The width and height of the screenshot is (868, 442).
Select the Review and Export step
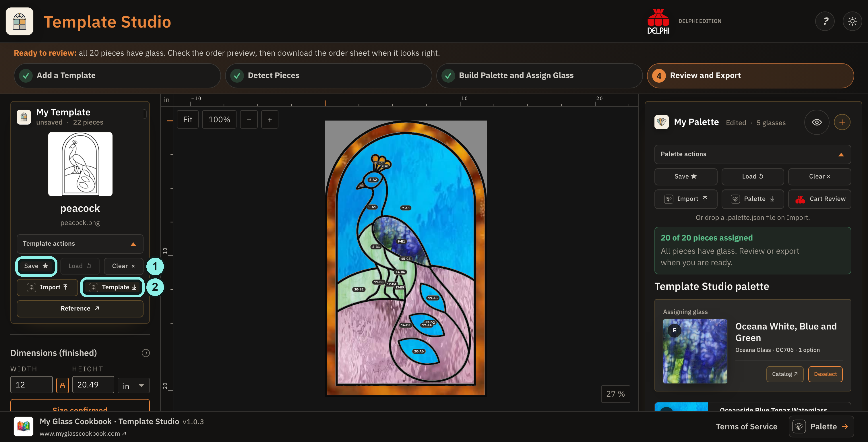pos(750,75)
